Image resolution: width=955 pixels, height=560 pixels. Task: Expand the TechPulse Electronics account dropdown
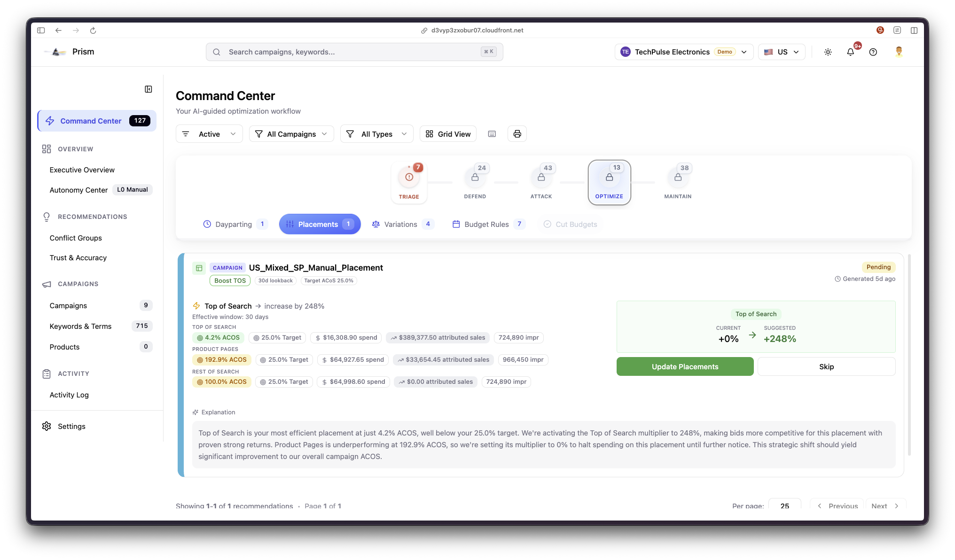point(684,52)
